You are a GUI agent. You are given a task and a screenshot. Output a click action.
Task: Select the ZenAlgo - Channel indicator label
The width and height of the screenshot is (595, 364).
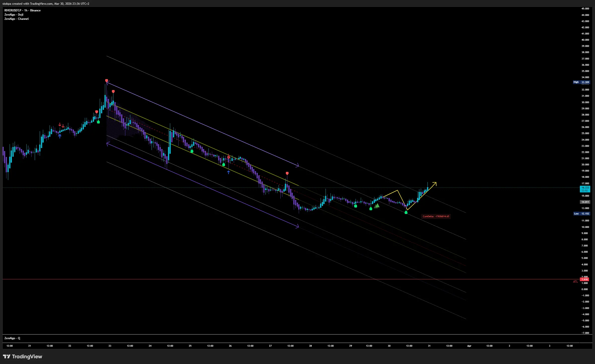(x=16, y=19)
